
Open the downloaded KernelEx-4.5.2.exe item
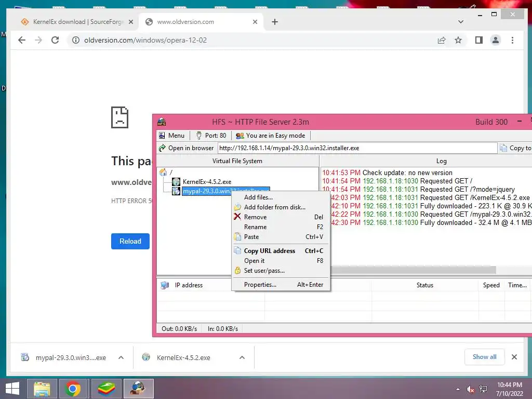(183, 357)
